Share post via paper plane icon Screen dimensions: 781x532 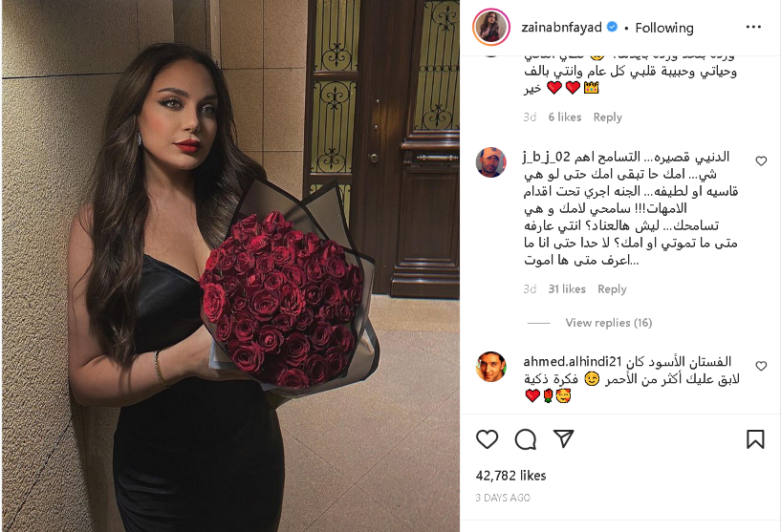coord(564,438)
